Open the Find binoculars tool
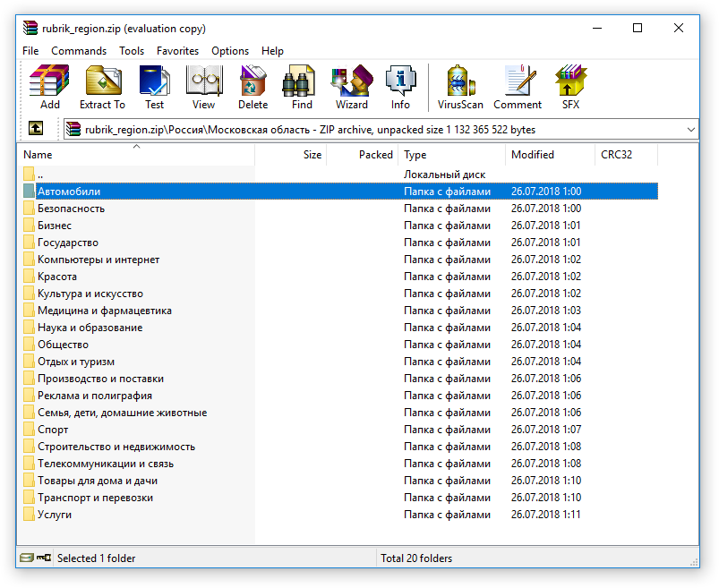 point(302,88)
